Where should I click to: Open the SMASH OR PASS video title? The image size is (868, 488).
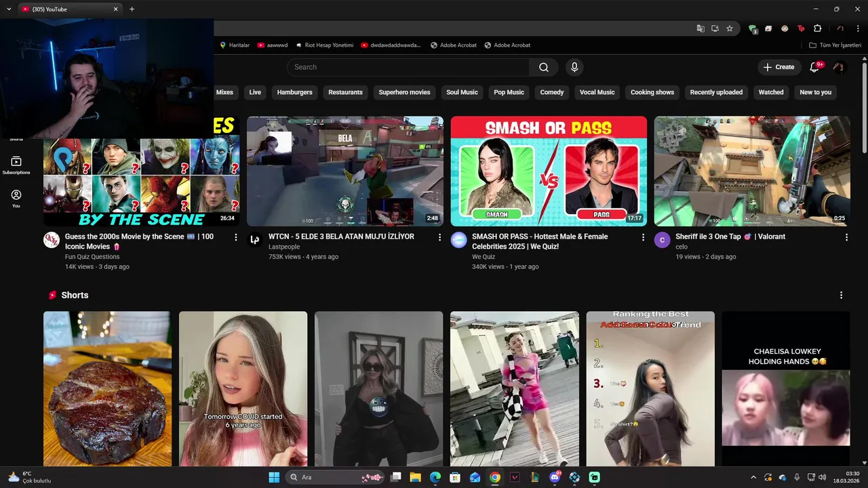540,241
